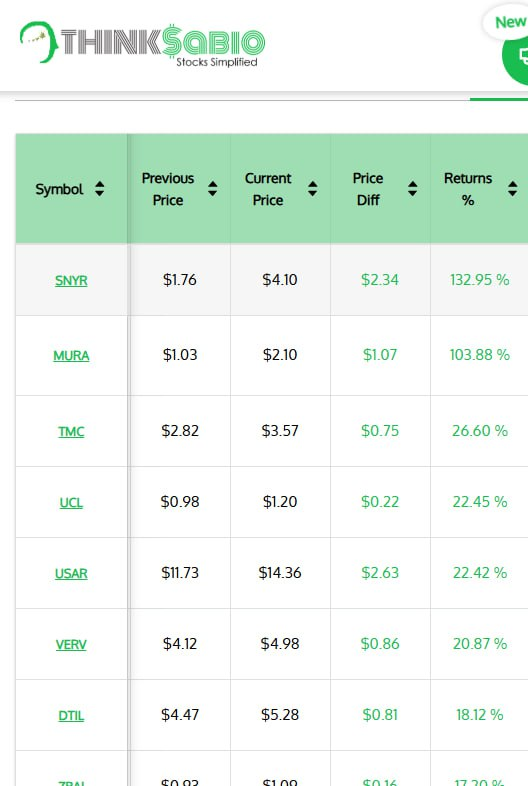Sort by Current Price arrows icon
Screen dimensions: 528x786
point(312,189)
